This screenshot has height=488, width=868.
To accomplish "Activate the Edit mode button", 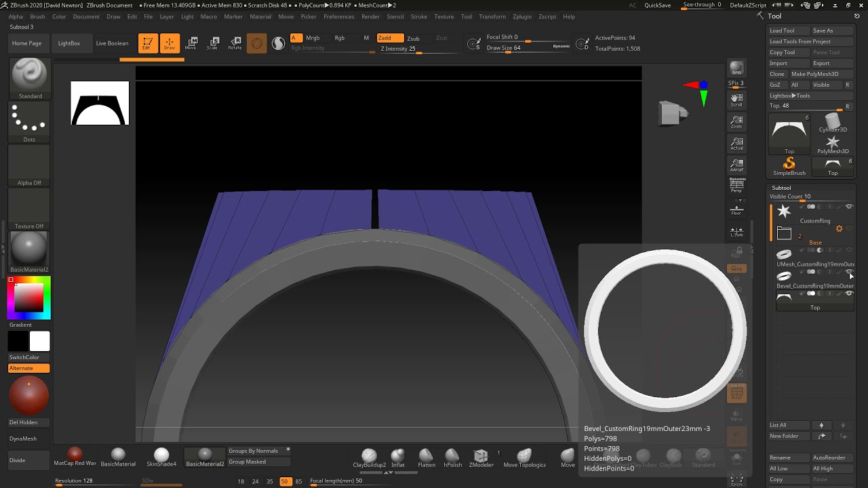I will click(147, 43).
